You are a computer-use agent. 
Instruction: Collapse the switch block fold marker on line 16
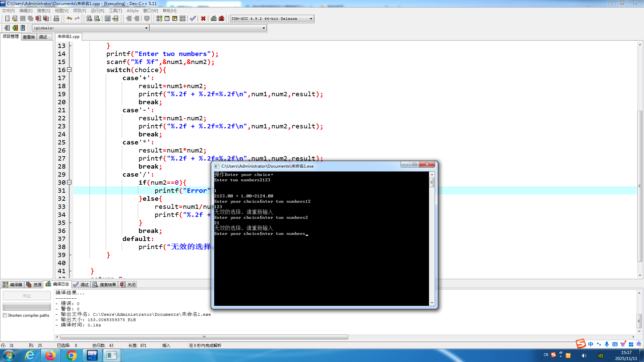click(69, 70)
